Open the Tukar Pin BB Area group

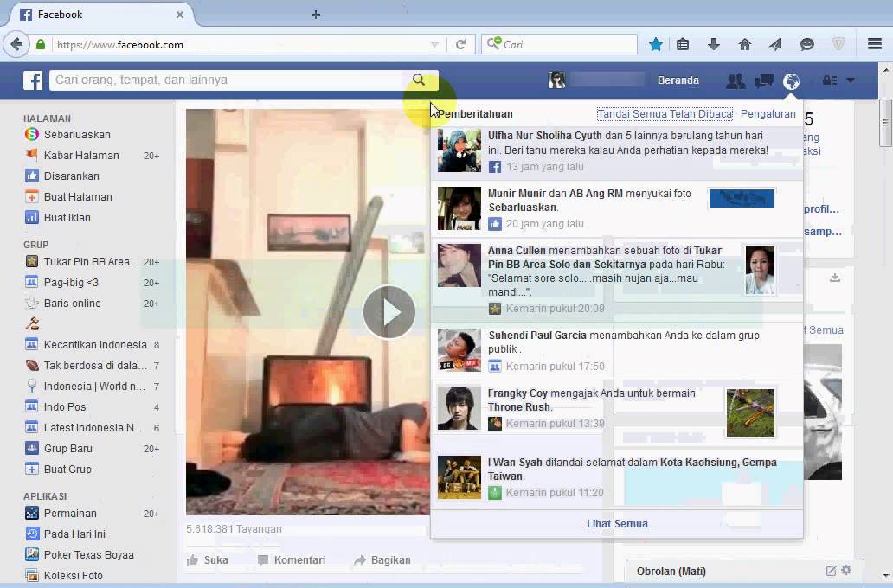[91, 262]
